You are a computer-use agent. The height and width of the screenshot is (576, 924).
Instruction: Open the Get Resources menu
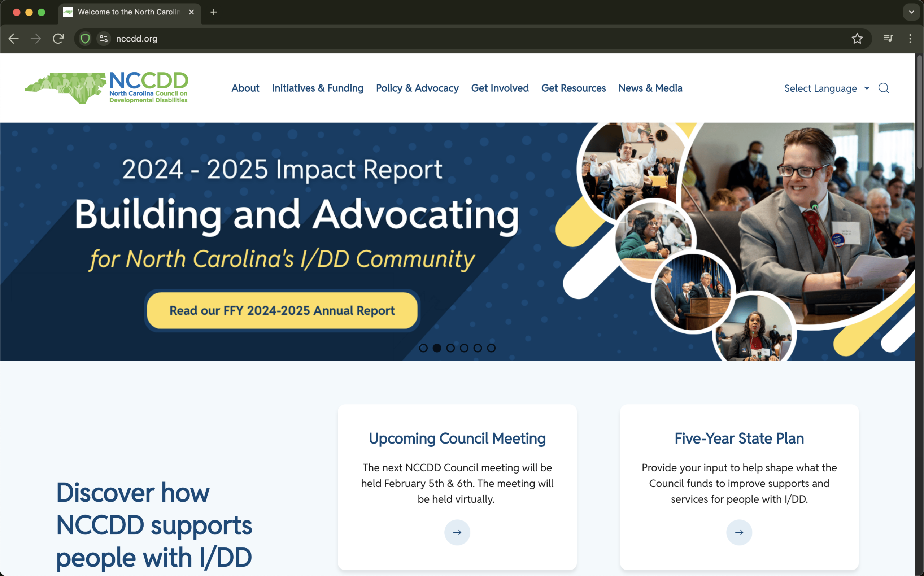click(x=573, y=88)
